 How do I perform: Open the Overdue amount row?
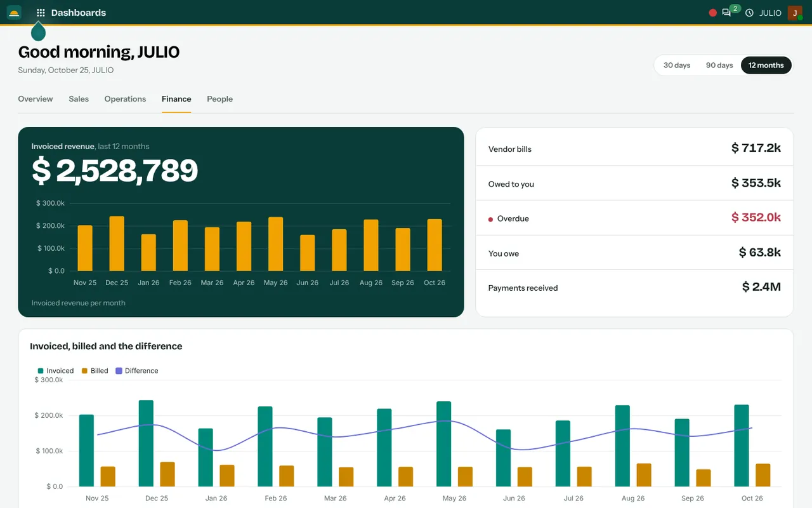(x=634, y=218)
